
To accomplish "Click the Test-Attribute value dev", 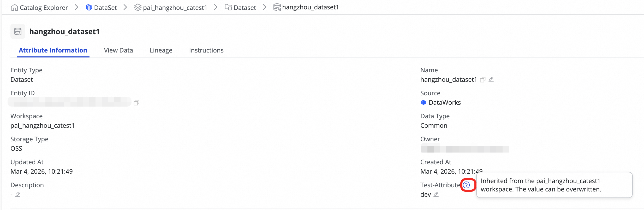I will coord(426,194).
